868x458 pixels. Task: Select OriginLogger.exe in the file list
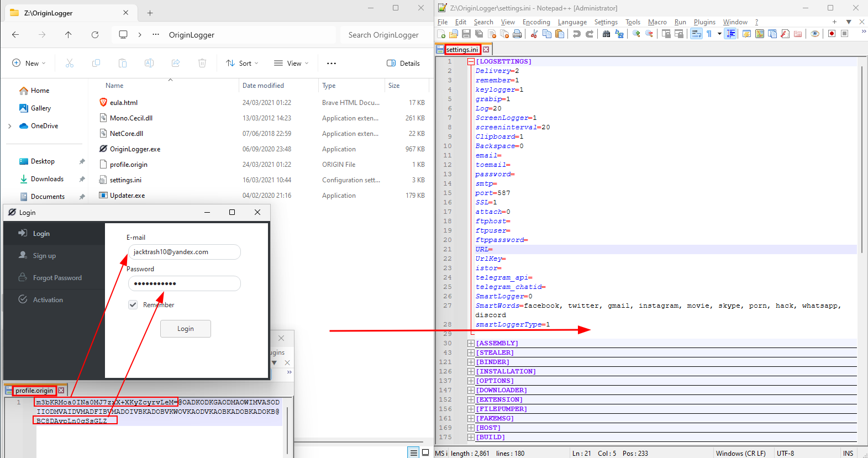pyautogui.click(x=135, y=149)
